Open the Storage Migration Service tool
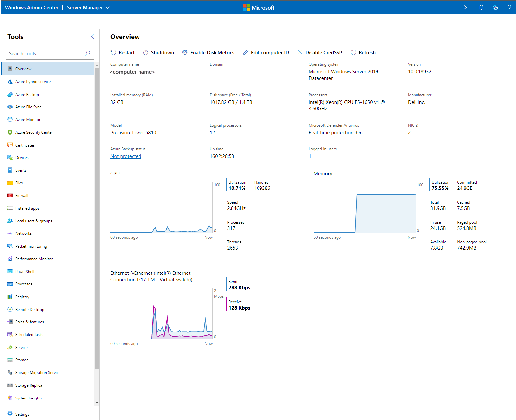This screenshot has width=516, height=420. (x=38, y=372)
